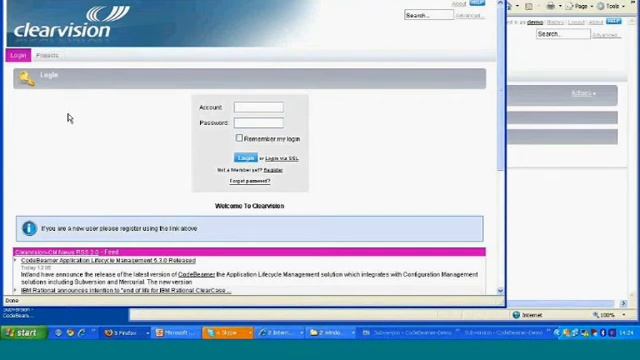Click the Internet zone globe in status bar
Image resolution: width=640 pixels, height=360 pixels.
coord(516,315)
